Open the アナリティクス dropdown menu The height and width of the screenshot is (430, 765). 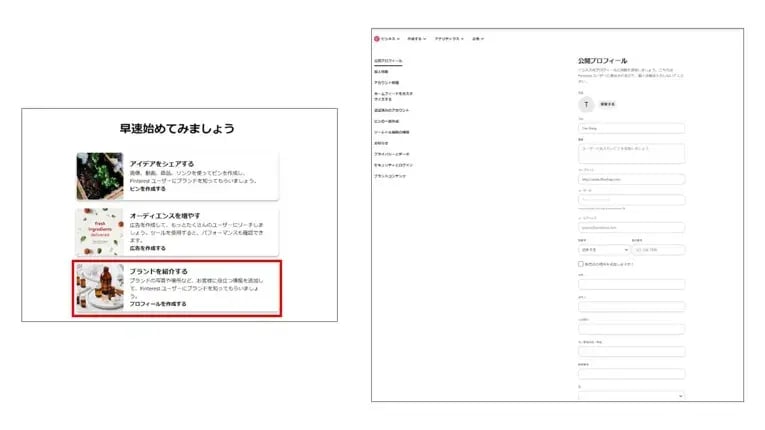click(x=450, y=39)
